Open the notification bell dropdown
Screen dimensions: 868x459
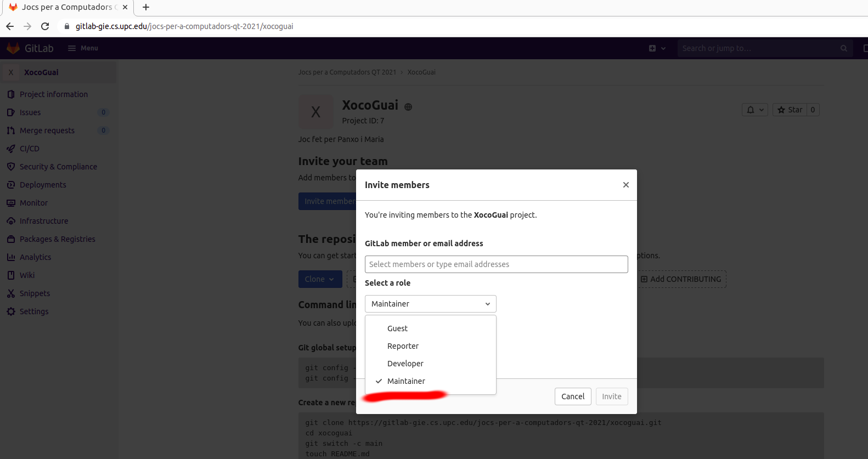[755, 110]
